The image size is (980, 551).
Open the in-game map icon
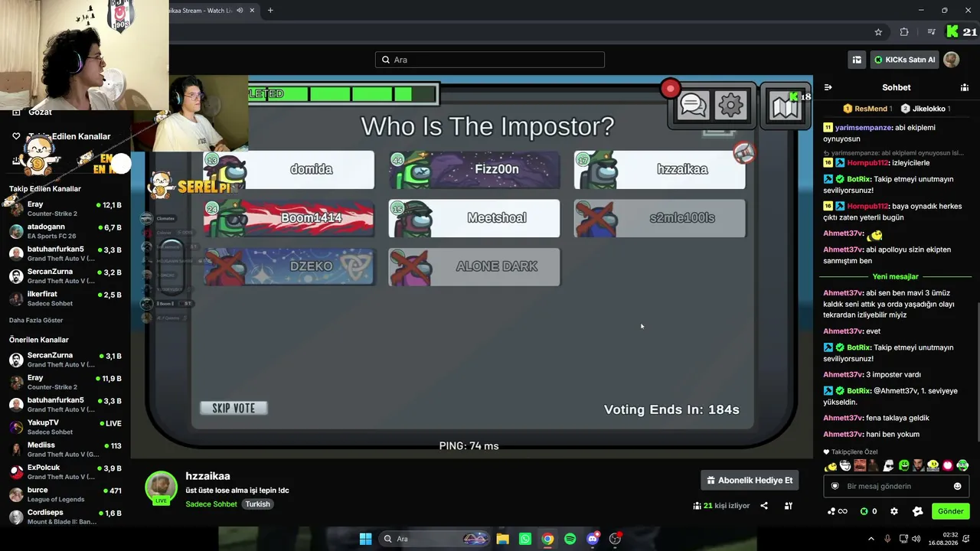(x=785, y=107)
